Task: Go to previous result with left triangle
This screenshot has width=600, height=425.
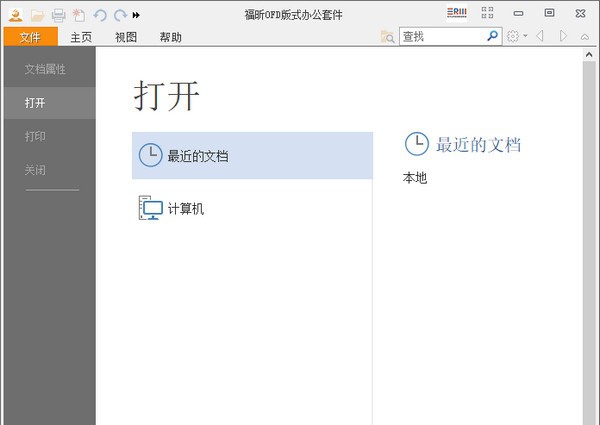Action: [540, 36]
